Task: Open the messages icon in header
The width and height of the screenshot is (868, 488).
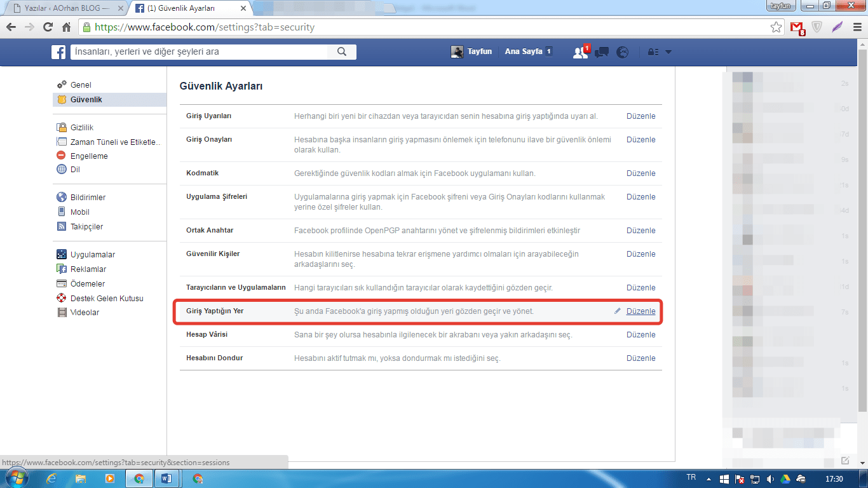Action: pyautogui.click(x=602, y=52)
